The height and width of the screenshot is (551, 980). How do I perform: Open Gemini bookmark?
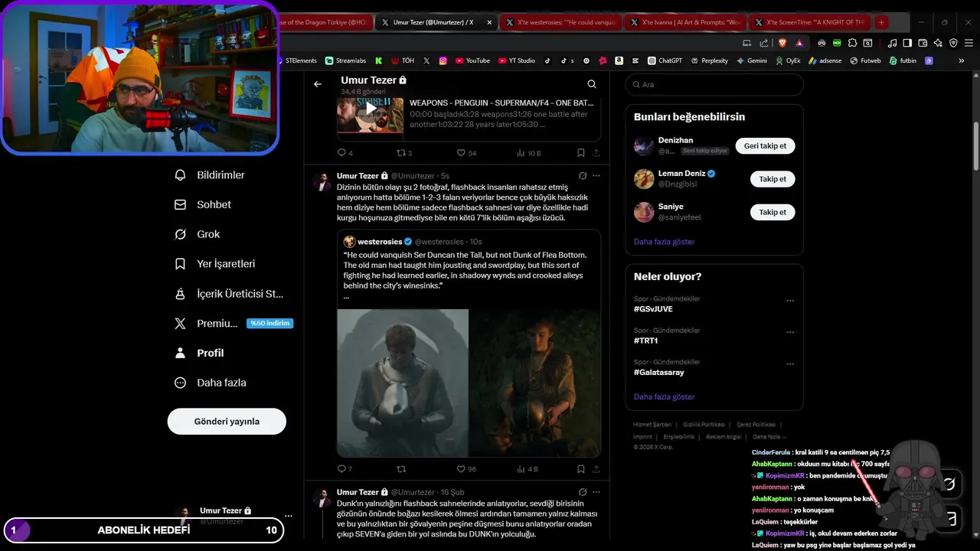[751, 60]
